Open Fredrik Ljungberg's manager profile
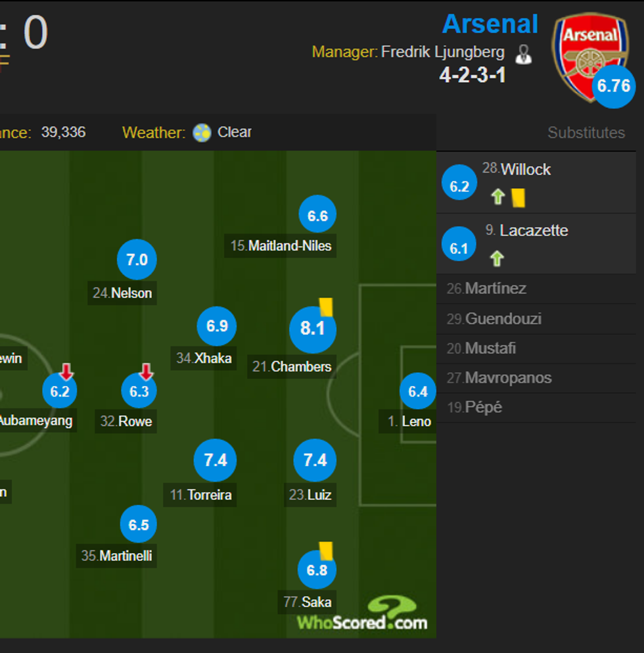 pos(443,52)
